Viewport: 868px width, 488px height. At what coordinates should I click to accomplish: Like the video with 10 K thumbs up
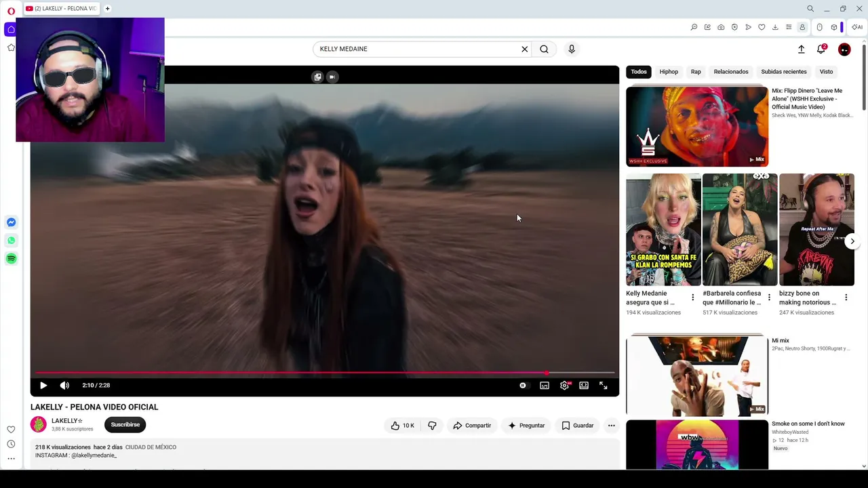point(402,426)
